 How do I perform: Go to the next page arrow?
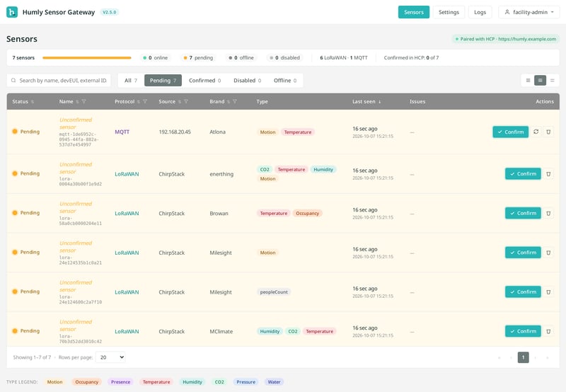click(536, 357)
